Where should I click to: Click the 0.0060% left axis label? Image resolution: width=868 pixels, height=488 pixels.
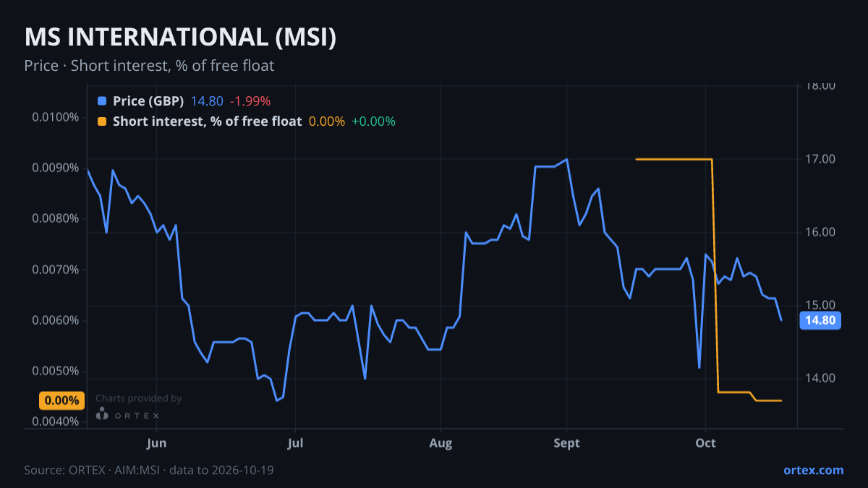coord(56,320)
